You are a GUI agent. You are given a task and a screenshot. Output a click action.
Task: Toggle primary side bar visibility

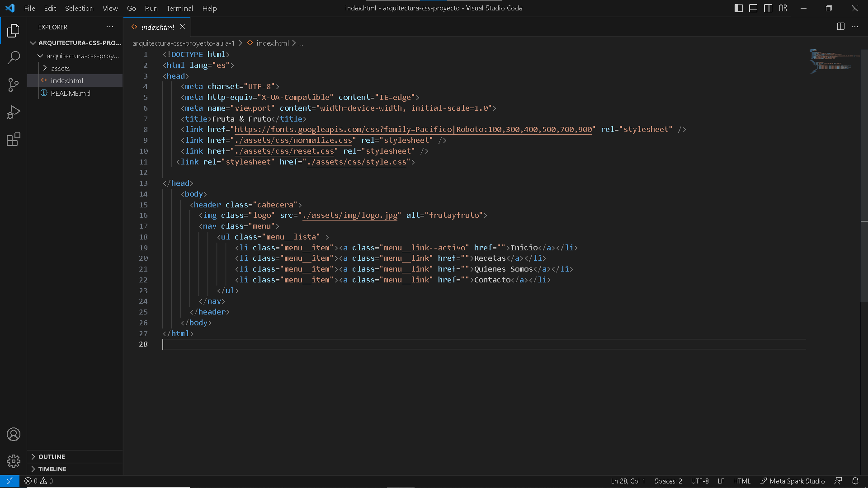(739, 8)
